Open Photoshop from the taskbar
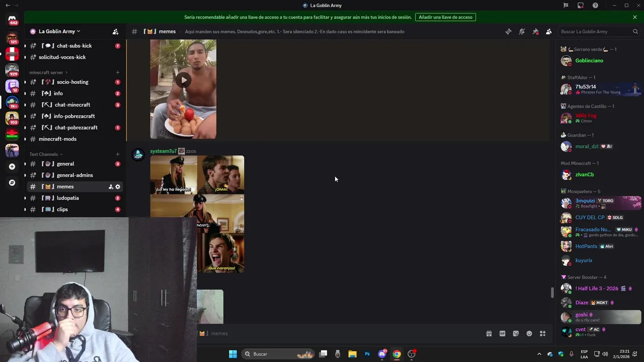Image resolution: width=644 pixels, height=362 pixels. [x=367, y=354]
